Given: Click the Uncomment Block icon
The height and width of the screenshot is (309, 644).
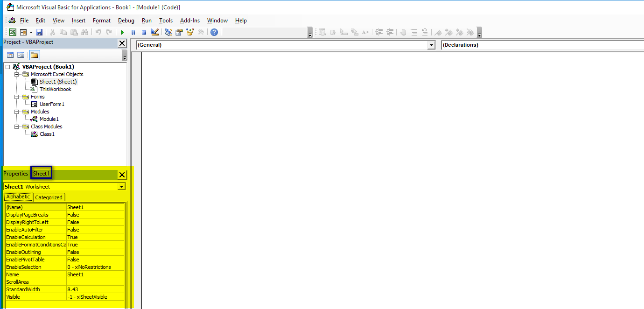Looking at the screenshot, I should tap(425, 32).
